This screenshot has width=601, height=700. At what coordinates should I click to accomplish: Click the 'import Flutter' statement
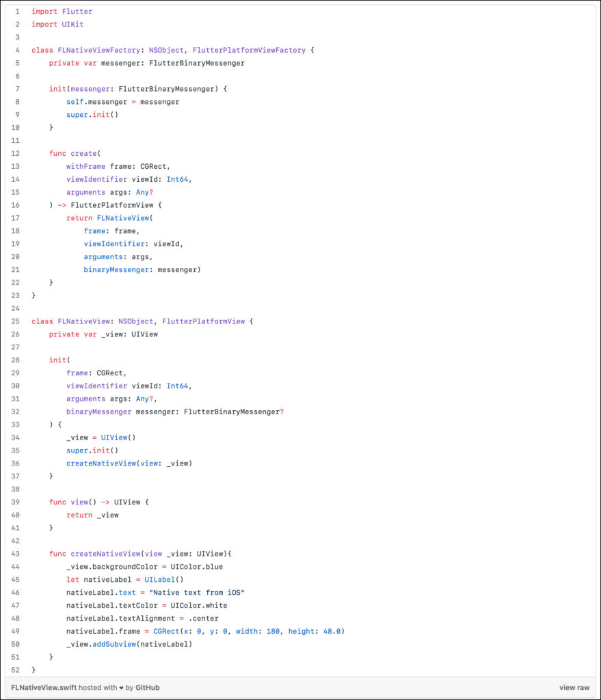[62, 12]
